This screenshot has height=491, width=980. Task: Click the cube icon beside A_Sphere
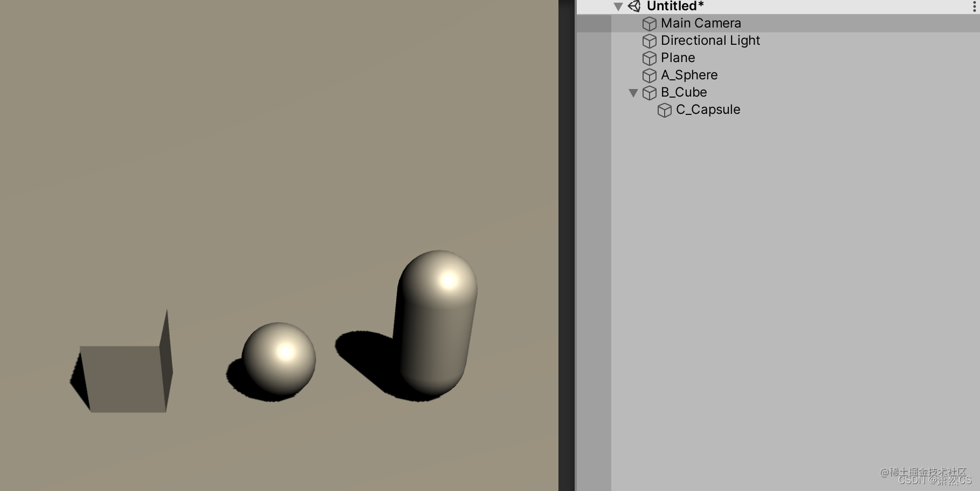[x=650, y=75]
